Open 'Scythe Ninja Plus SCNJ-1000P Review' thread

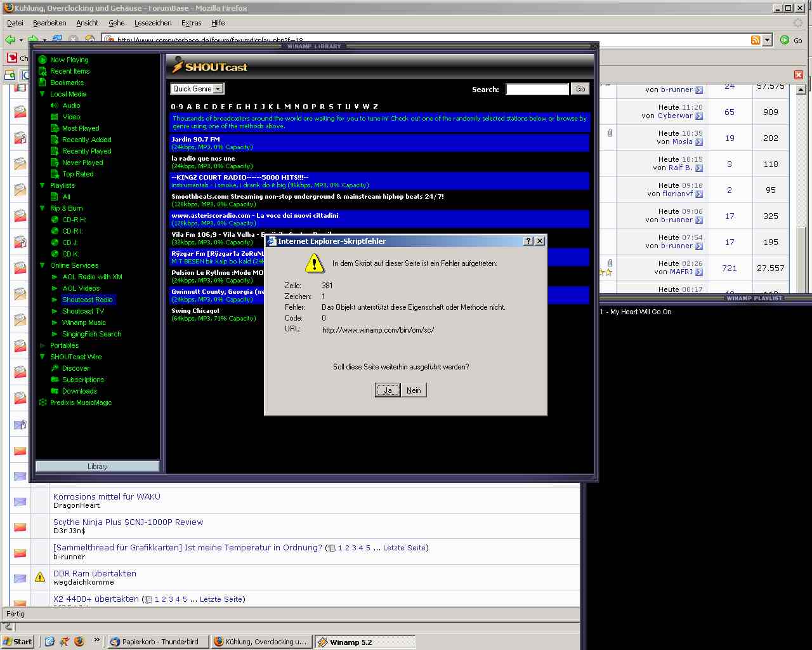click(128, 522)
